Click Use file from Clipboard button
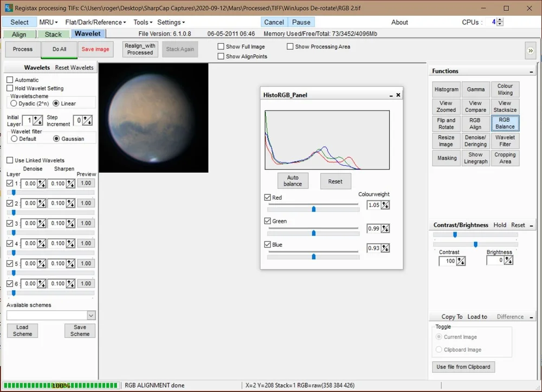Screen dimensions: 542x392 [463, 367]
